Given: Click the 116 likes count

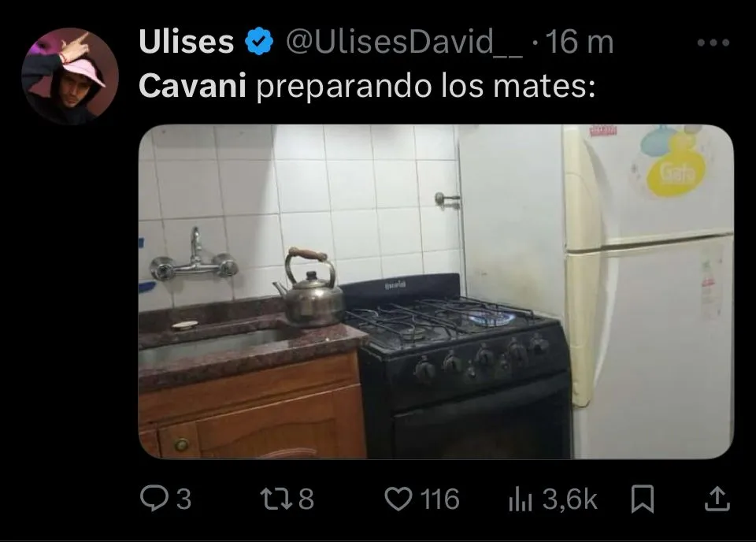Looking at the screenshot, I should 439,499.
